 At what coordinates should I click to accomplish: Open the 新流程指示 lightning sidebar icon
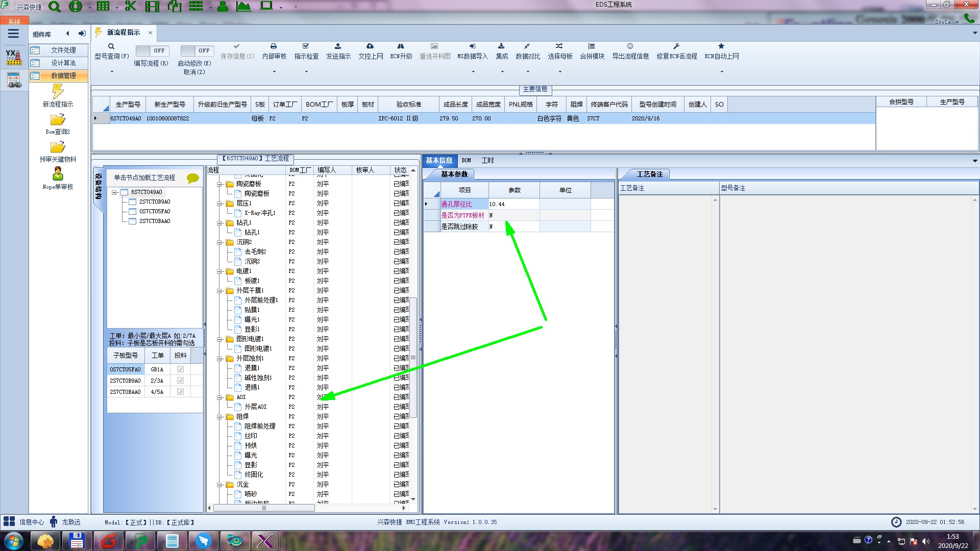coord(58,92)
